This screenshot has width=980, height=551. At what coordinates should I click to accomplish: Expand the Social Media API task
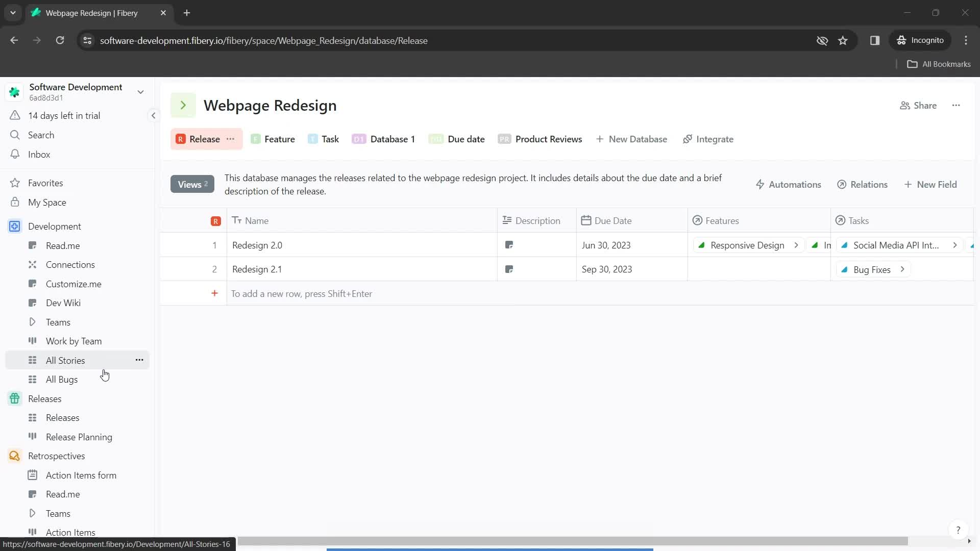point(957,245)
